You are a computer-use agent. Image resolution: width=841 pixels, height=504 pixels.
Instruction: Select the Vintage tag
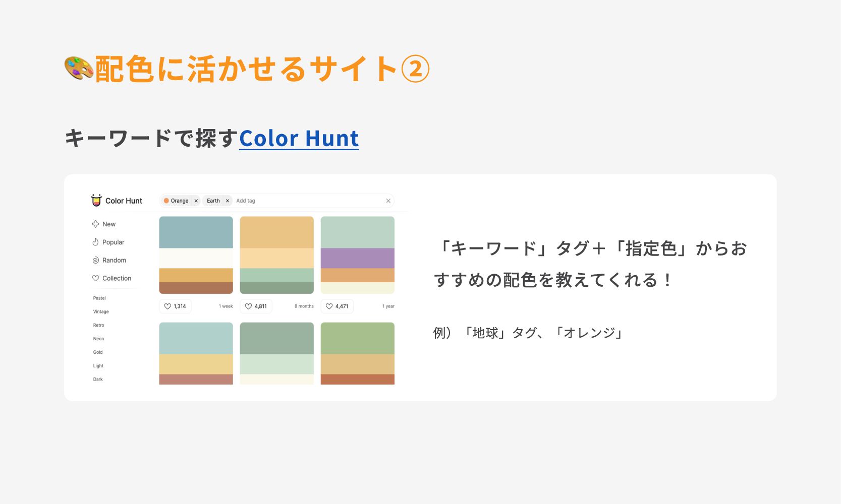click(101, 312)
